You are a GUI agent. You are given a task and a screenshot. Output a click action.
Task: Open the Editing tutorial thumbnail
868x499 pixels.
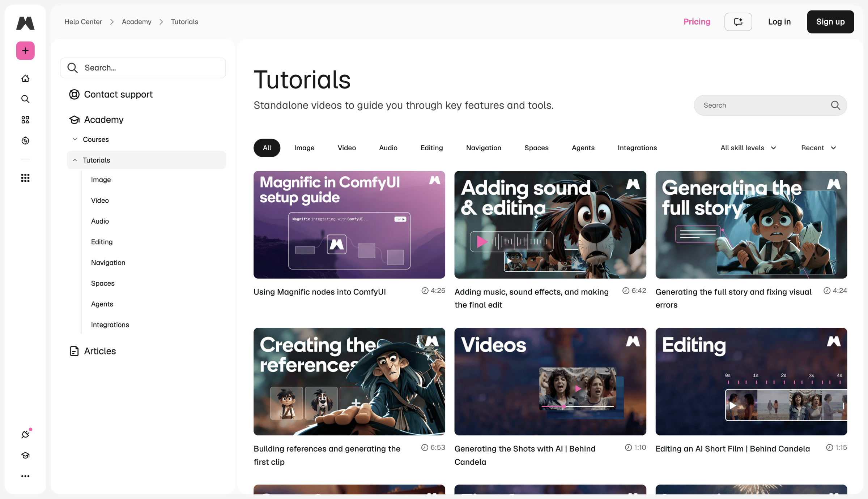[751, 382]
